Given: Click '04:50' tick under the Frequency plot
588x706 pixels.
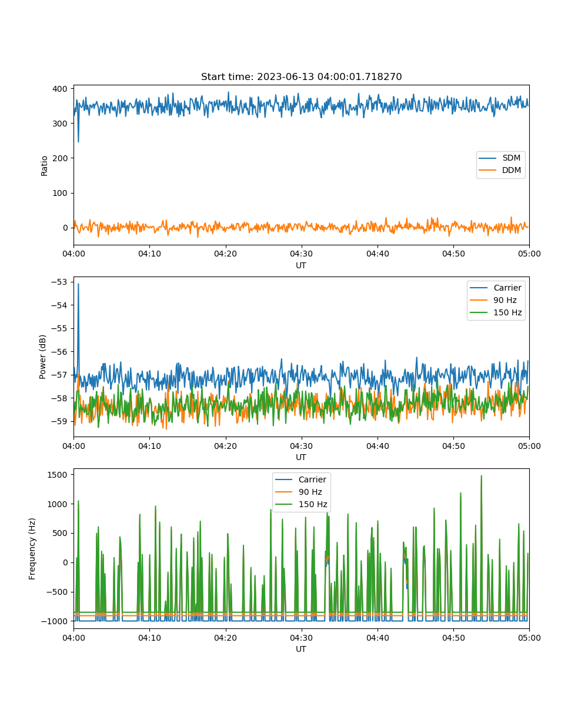Looking at the screenshot, I should pos(453,637).
